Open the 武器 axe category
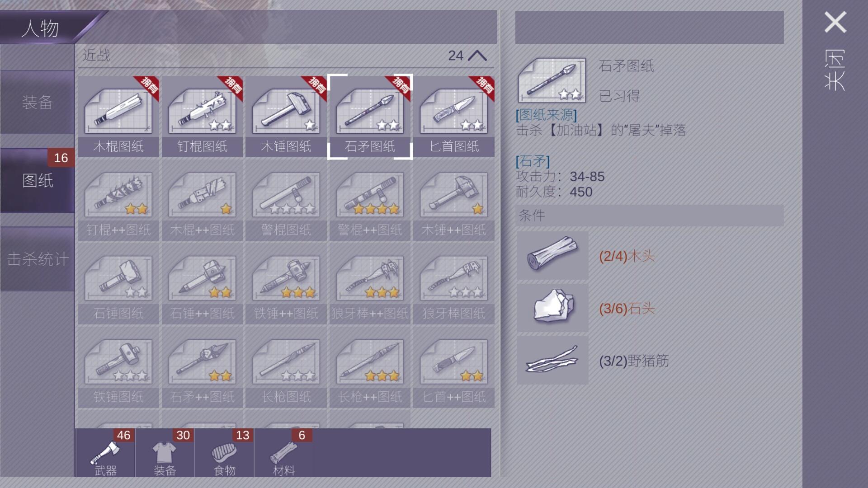868x488 pixels. [105, 453]
